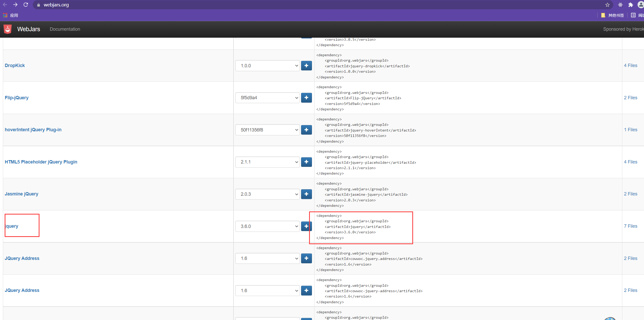Image resolution: width=644 pixels, height=320 pixels.
Task: Open hoverIntent version dropdown showing 50f11356f8
Action: (x=267, y=130)
